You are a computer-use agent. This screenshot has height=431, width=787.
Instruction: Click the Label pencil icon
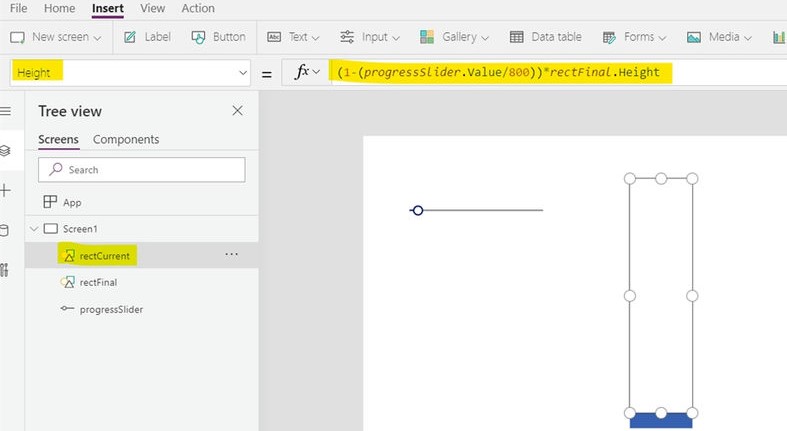130,37
